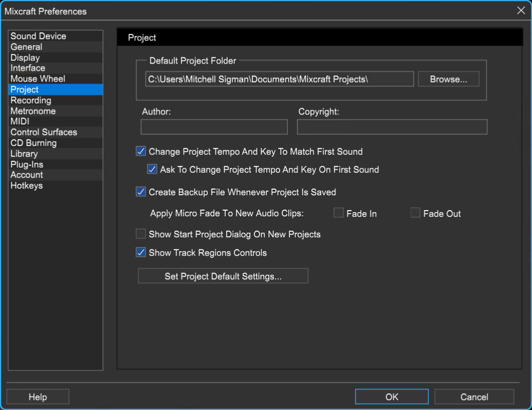The width and height of the screenshot is (532, 410).
Task: Open Control Surfaces preferences
Action: tap(55, 132)
